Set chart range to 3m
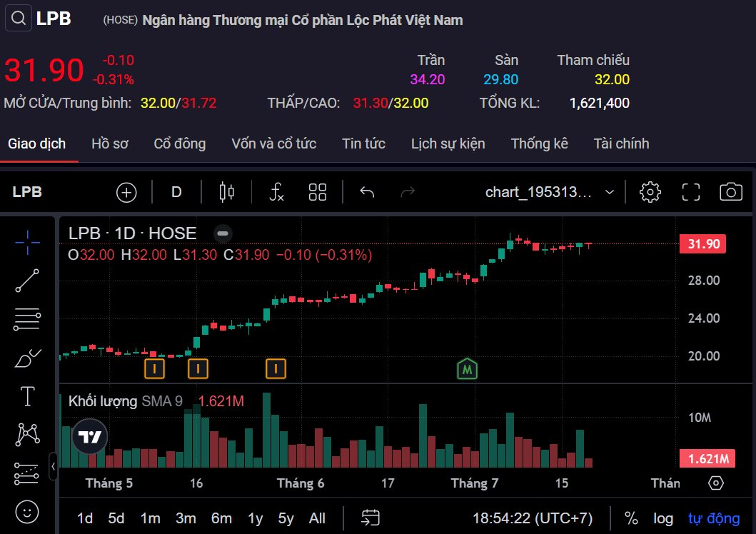 point(186,518)
